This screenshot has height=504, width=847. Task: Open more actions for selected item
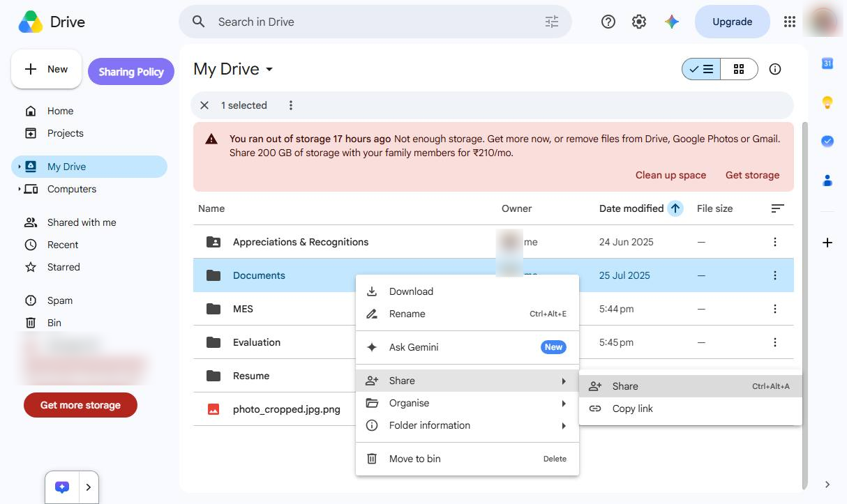point(291,105)
